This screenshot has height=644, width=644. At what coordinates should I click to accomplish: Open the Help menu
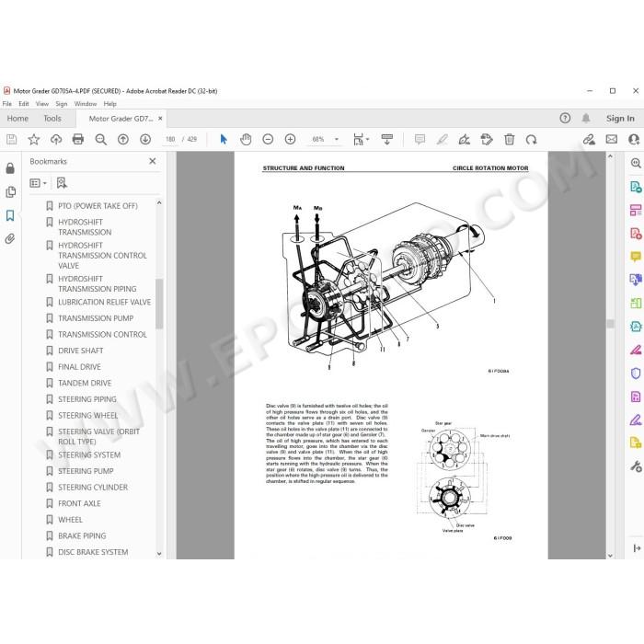[x=110, y=104]
